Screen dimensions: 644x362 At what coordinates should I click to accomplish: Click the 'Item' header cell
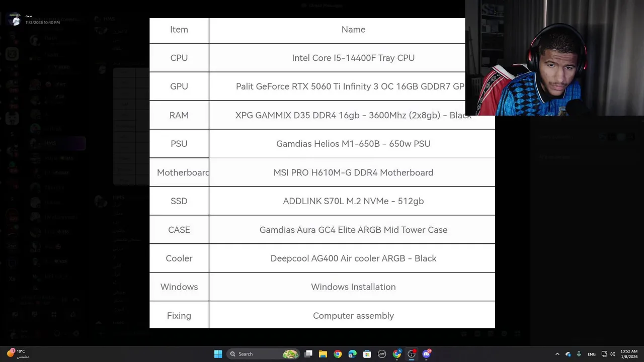(179, 30)
